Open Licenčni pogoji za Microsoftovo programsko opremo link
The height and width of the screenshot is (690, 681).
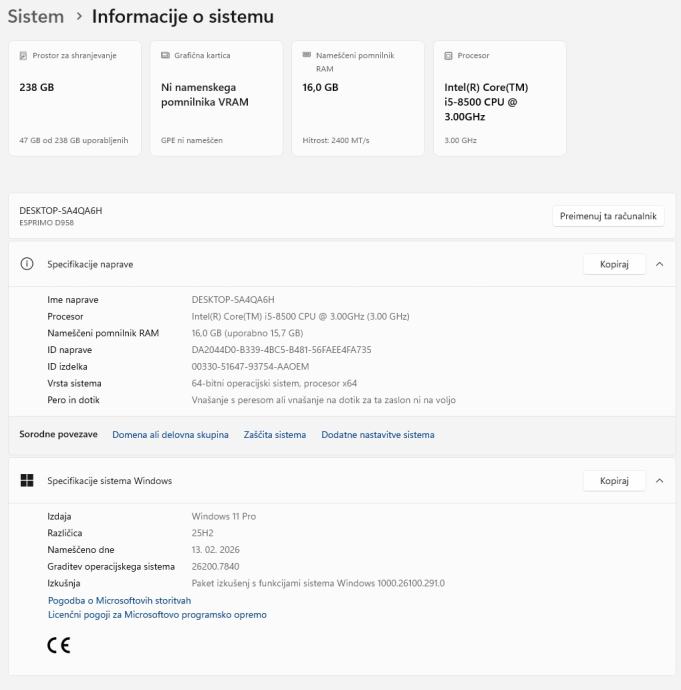[157, 615]
